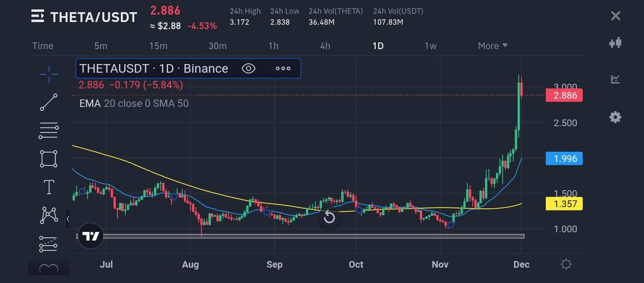Image resolution: width=644 pixels, height=283 pixels.
Task: Open the Fibonacci retracement tool
Action: click(49, 130)
